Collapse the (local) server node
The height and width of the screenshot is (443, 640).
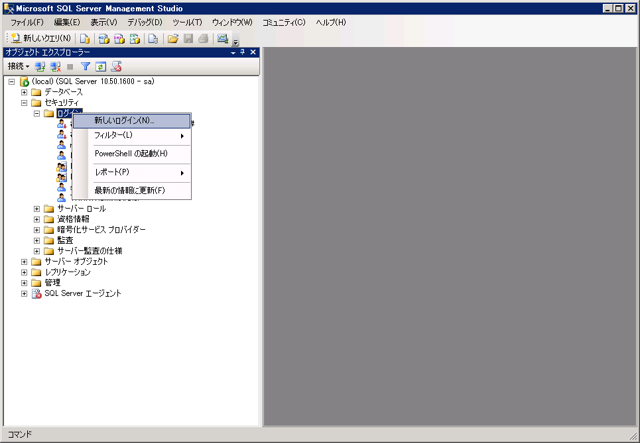point(11,82)
